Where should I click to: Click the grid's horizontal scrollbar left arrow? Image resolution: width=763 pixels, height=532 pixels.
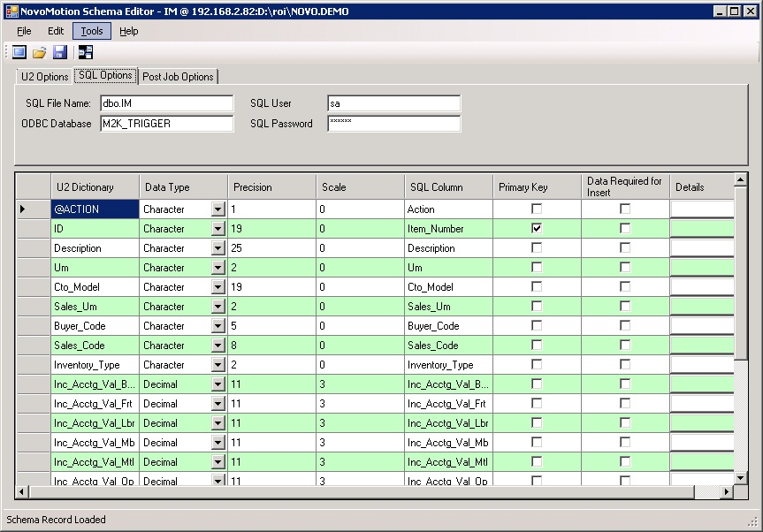coord(22,491)
